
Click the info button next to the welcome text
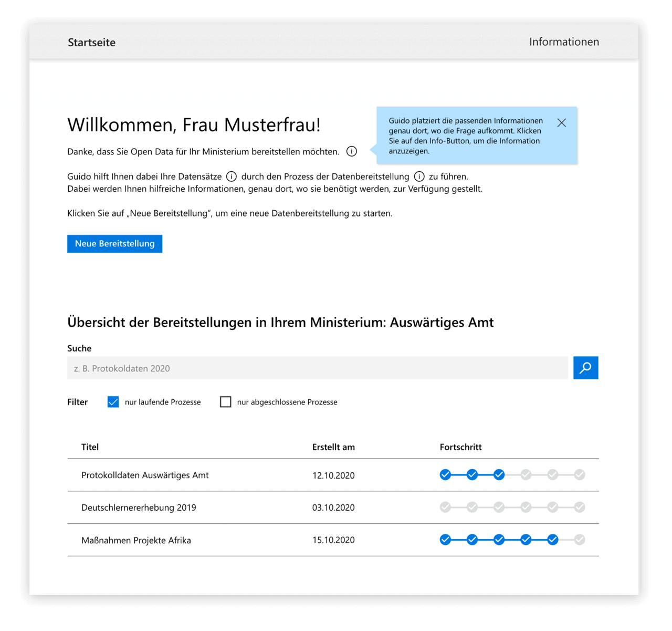[352, 151]
